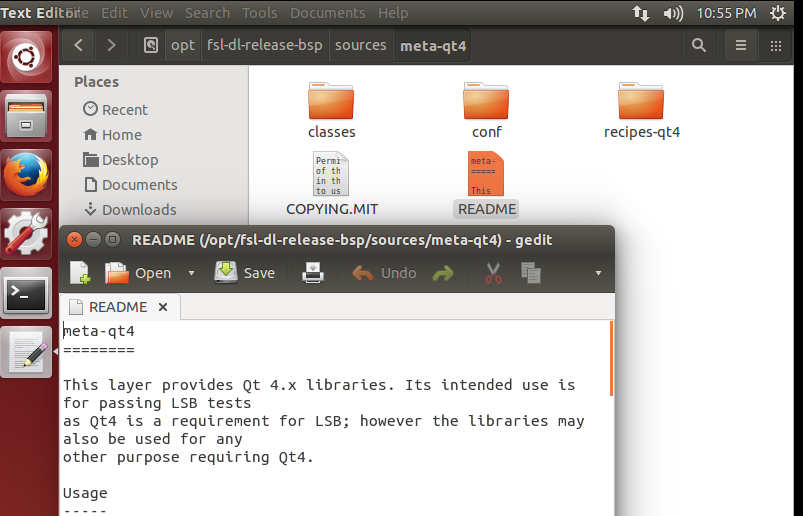Select the conf folder

coord(487,110)
